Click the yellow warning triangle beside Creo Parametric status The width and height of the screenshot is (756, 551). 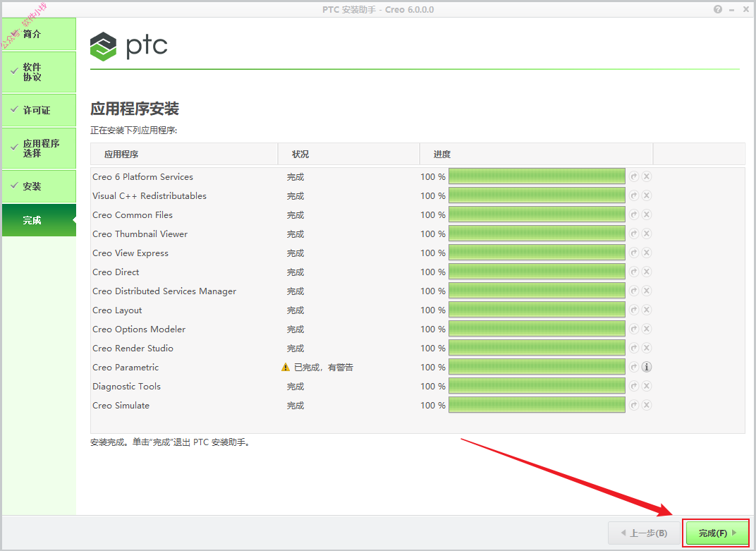(x=286, y=367)
